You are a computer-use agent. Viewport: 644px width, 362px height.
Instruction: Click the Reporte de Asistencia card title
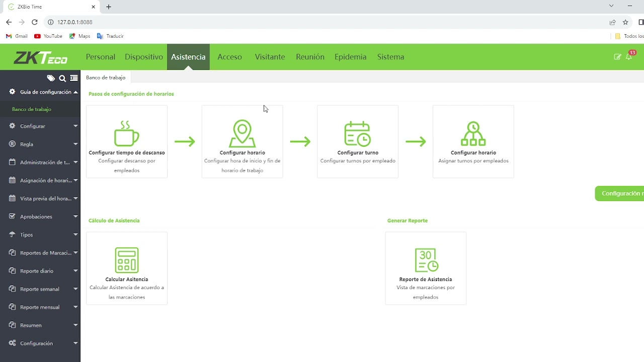426,280
